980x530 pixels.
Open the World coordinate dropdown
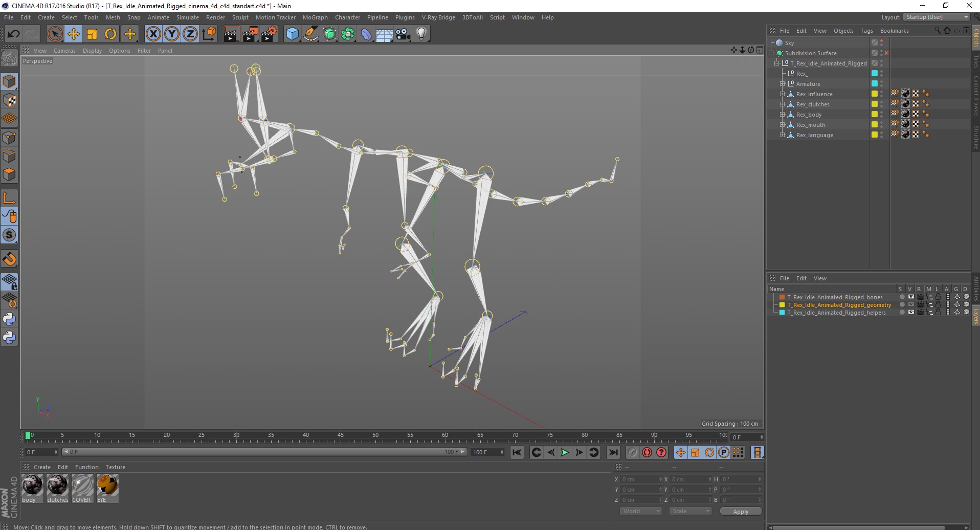641,511
